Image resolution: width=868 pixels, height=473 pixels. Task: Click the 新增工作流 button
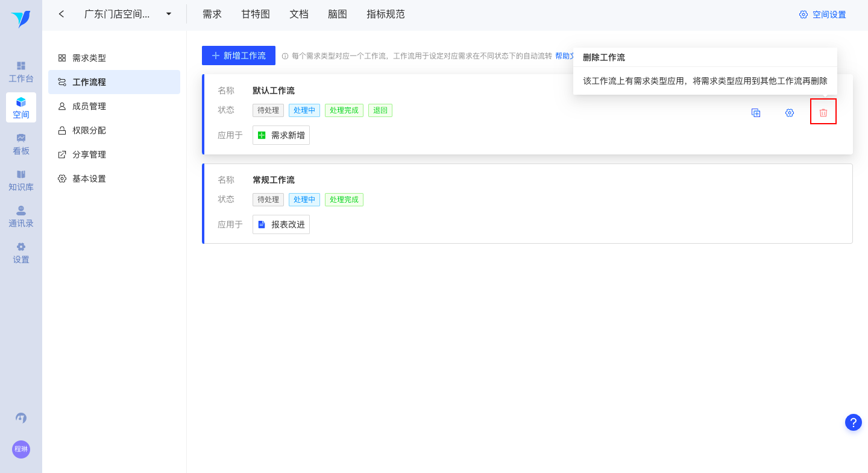tap(239, 56)
